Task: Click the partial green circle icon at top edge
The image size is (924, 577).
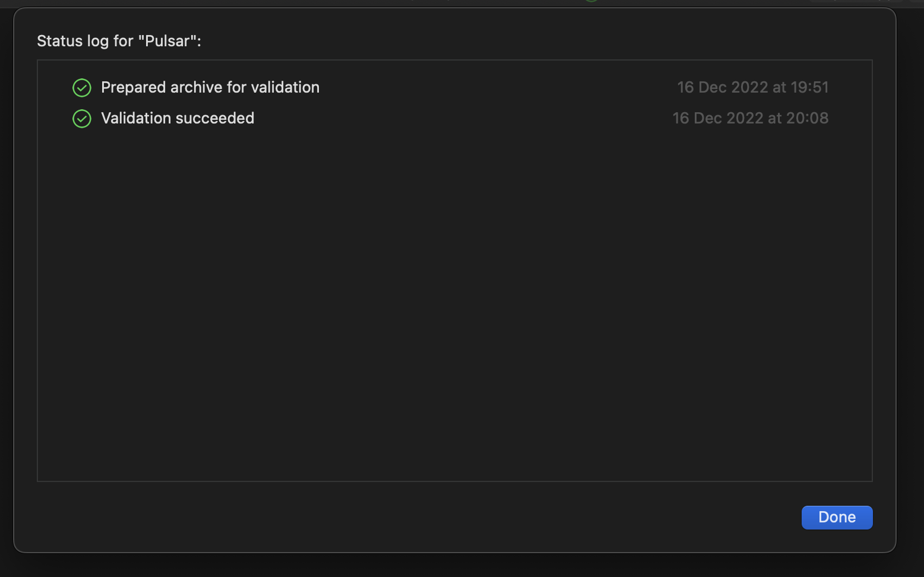Action: point(591,1)
